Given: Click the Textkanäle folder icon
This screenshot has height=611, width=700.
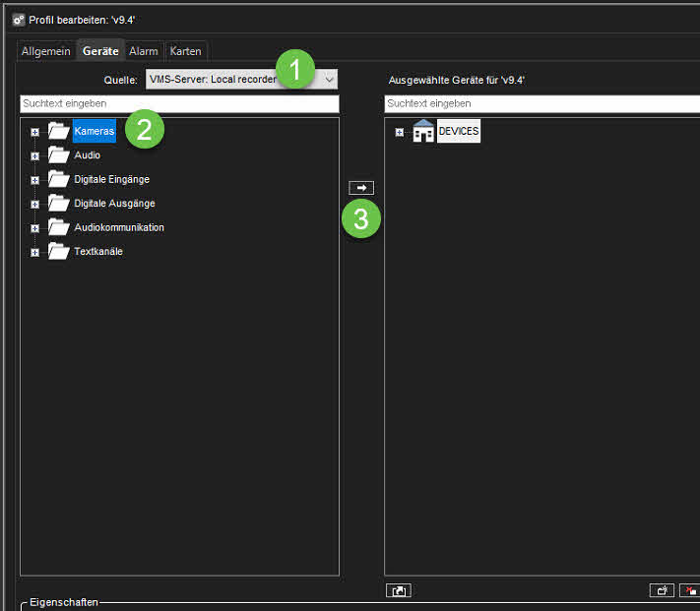Looking at the screenshot, I should tap(58, 252).
